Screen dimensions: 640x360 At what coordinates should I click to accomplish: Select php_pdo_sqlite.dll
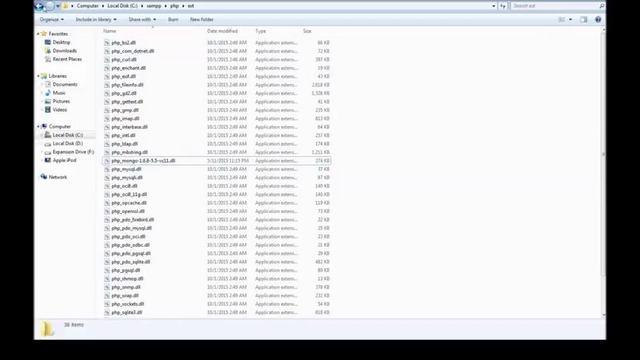click(131, 262)
